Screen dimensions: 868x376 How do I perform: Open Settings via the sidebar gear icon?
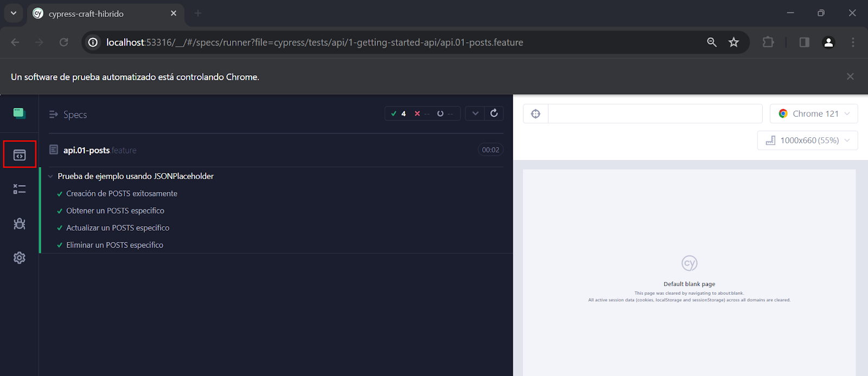pos(20,258)
